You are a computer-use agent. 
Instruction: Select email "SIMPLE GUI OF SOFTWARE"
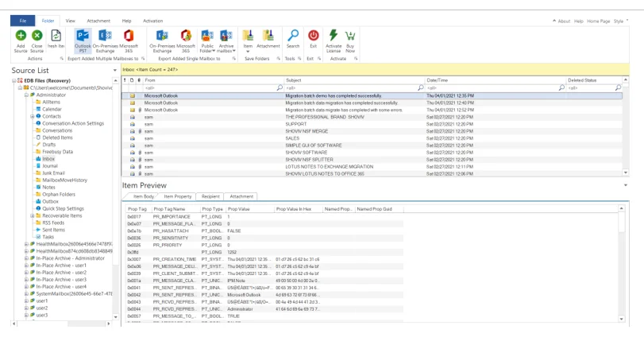coord(372,145)
